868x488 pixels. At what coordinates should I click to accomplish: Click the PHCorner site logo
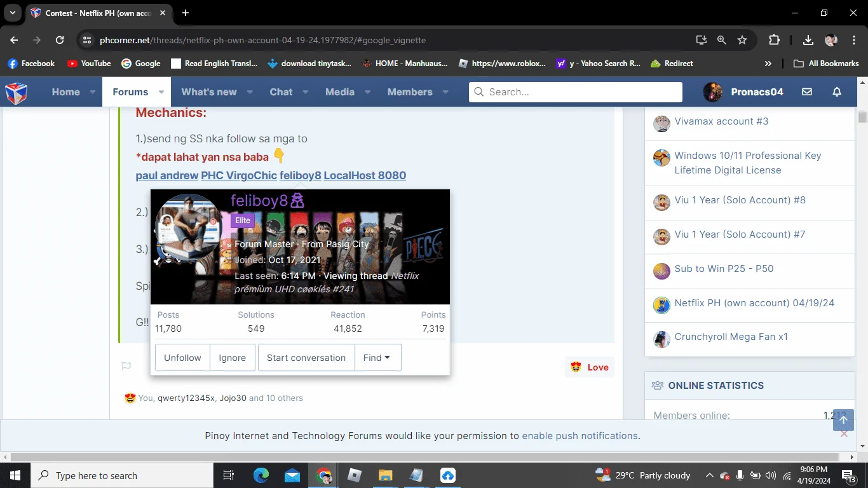[x=17, y=93]
